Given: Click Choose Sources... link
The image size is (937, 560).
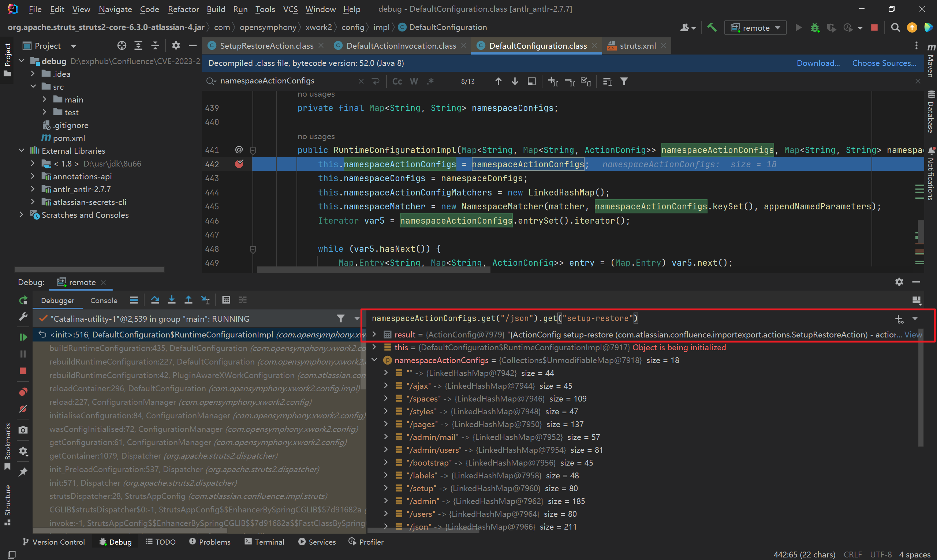Looking at the screenshot, I should pyautogui.click(x=884, y=63).
